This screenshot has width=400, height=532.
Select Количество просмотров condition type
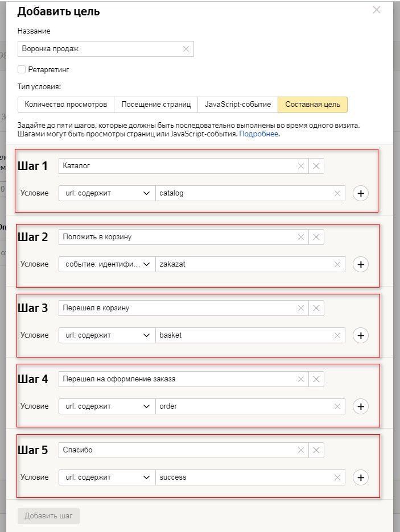[66, 105]
